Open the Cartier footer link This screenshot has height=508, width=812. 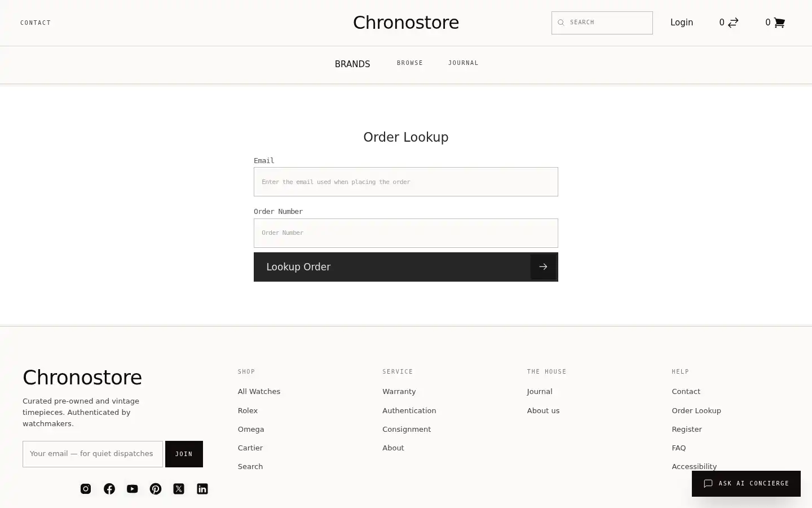click(x=250, y=448)
